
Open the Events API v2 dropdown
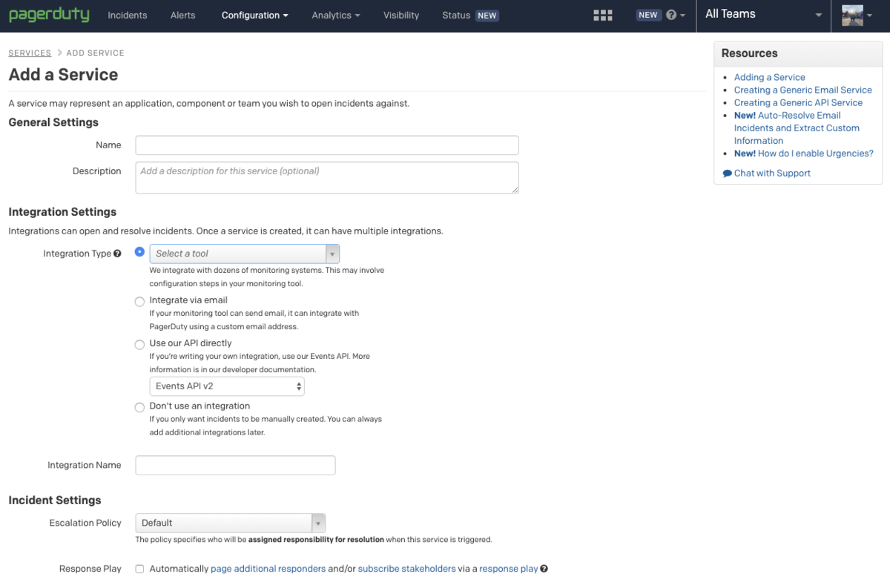[227, 386]
